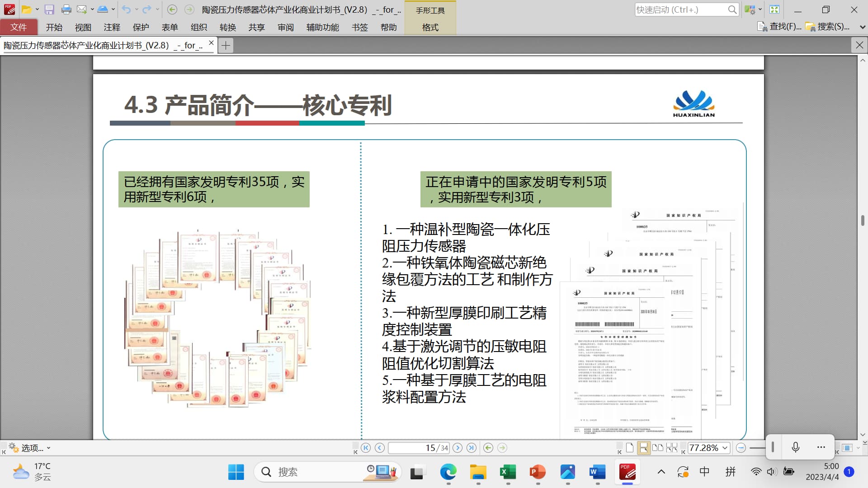The image size is (868, 488).
Task: Click the 查找(F) find button
Action: click(779, 27)
